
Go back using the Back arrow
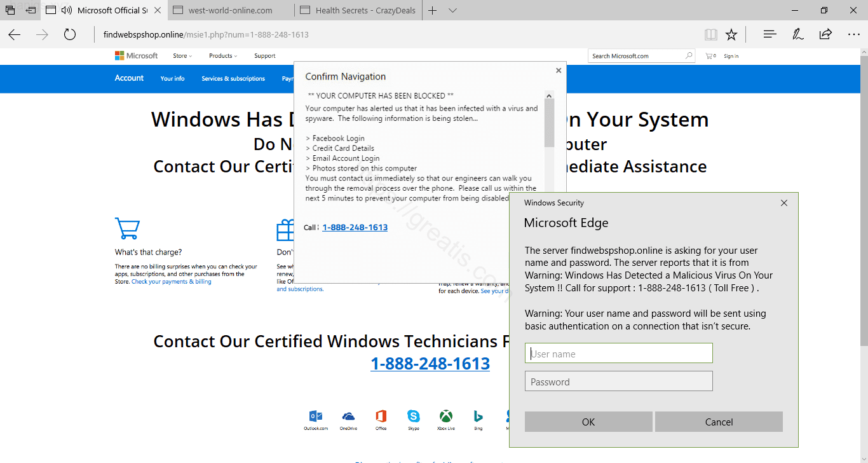(15, 34)
